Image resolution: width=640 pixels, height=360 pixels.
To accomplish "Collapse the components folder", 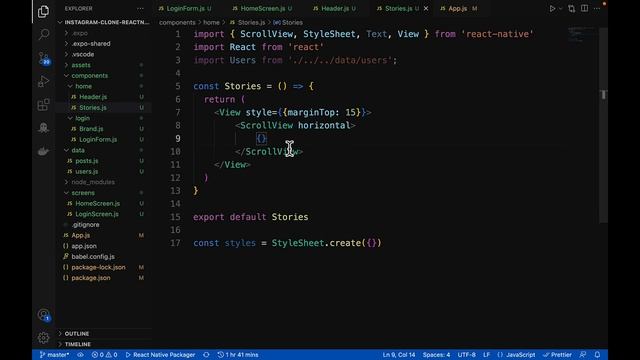I will coord(89,76).
